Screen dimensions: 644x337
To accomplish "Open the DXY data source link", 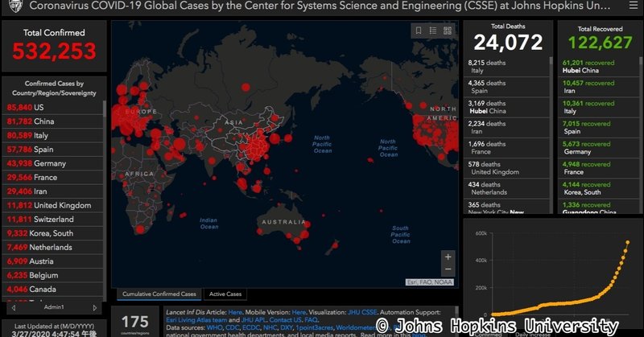I will pyautogui.click(x=287, y=327).
